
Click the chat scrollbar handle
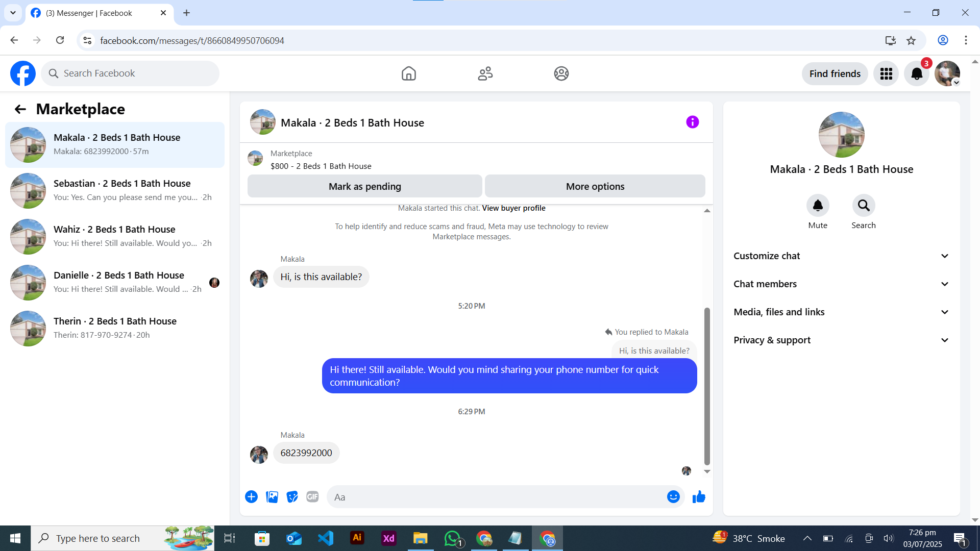pos(707,385)
